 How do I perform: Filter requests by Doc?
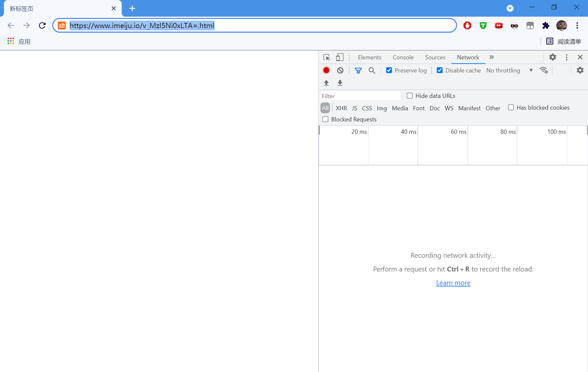(434, 108)
